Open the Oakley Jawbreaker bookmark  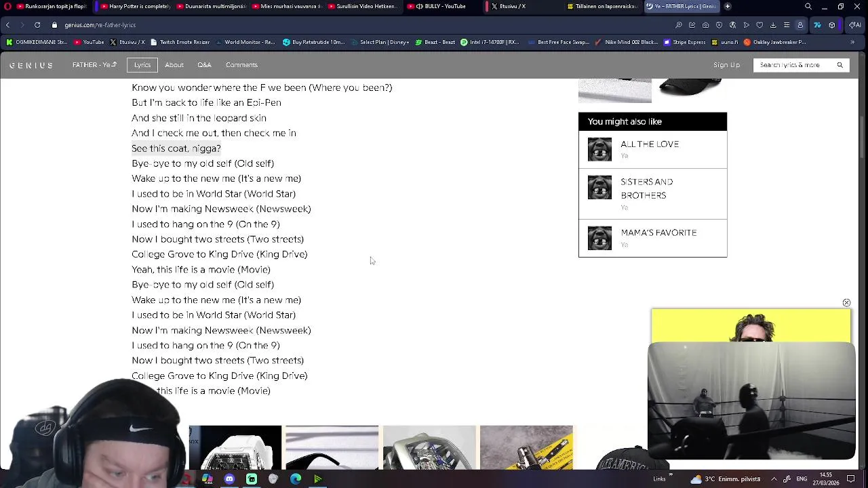[774, 42]
